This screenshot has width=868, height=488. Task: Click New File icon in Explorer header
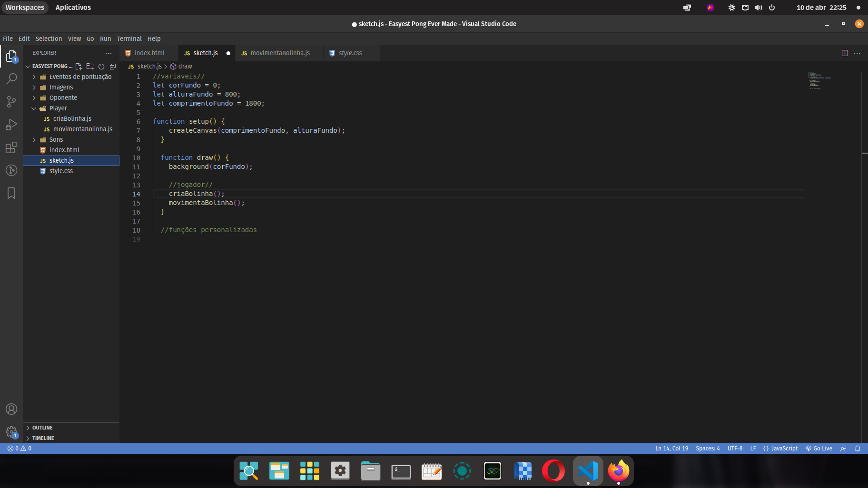(79, 67)
